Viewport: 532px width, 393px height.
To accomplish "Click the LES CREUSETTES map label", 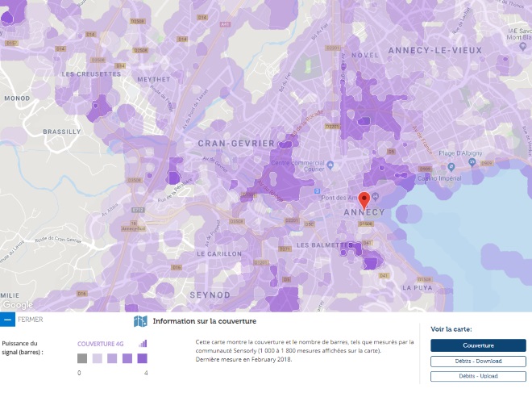I will (x=91, y=74).
